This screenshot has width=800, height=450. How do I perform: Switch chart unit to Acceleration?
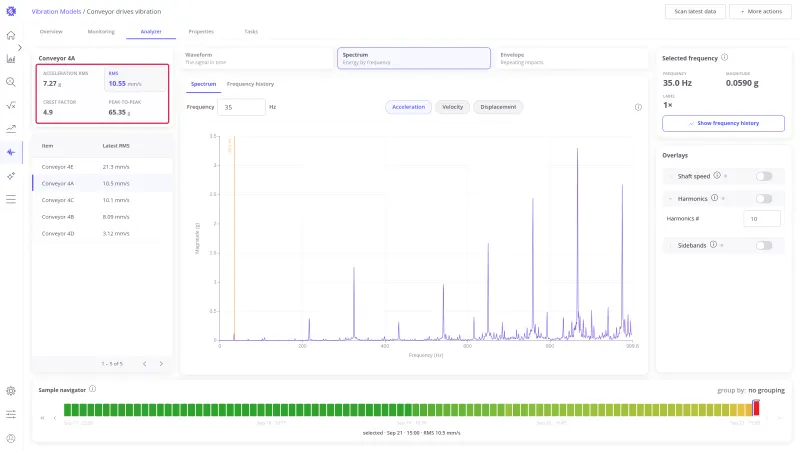[x=408, y=107]
